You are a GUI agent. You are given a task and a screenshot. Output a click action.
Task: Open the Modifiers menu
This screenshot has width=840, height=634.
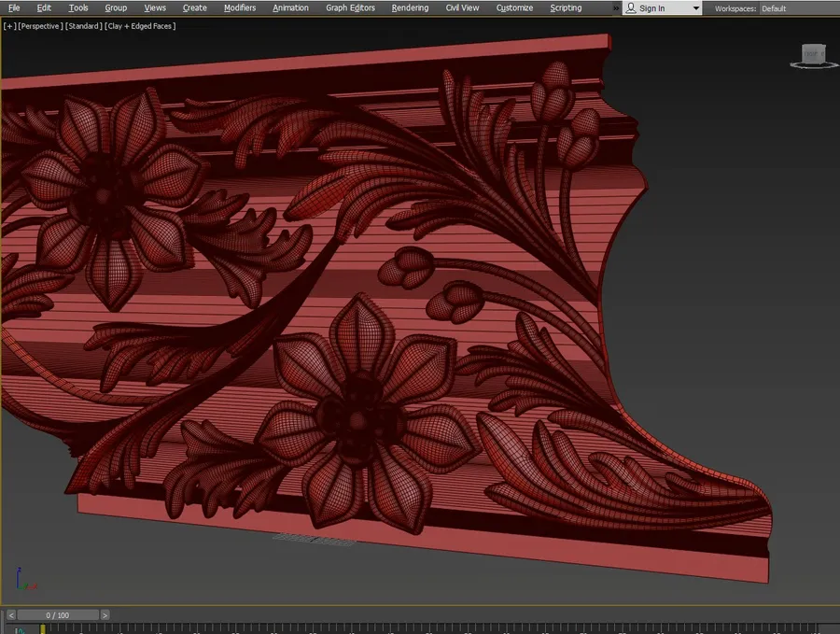240,8
